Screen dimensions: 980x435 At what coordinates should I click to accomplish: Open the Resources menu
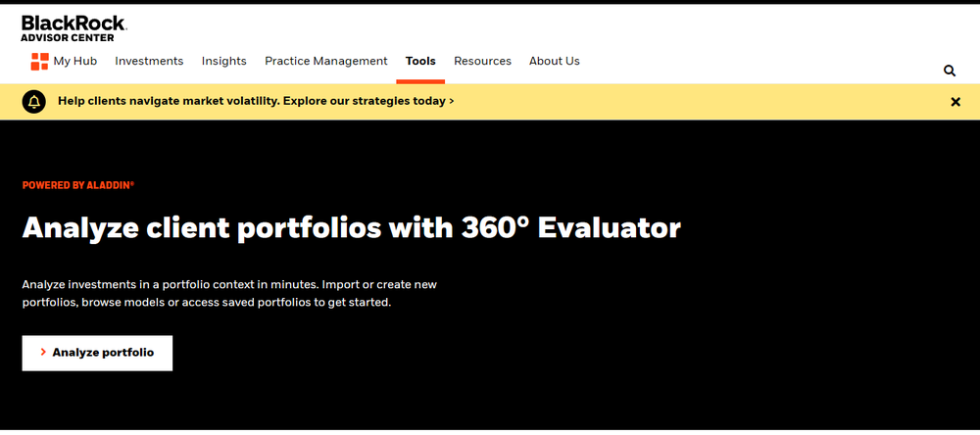[482, 62]
